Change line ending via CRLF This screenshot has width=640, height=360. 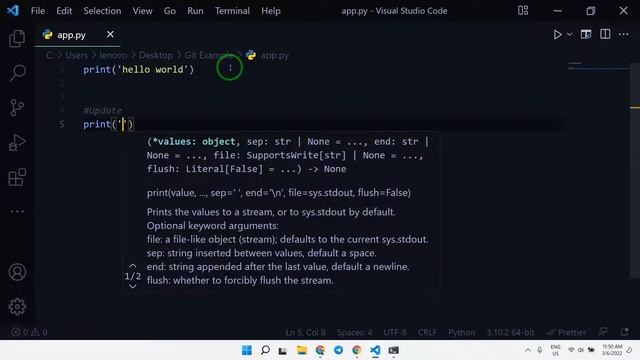click(427, 332)
